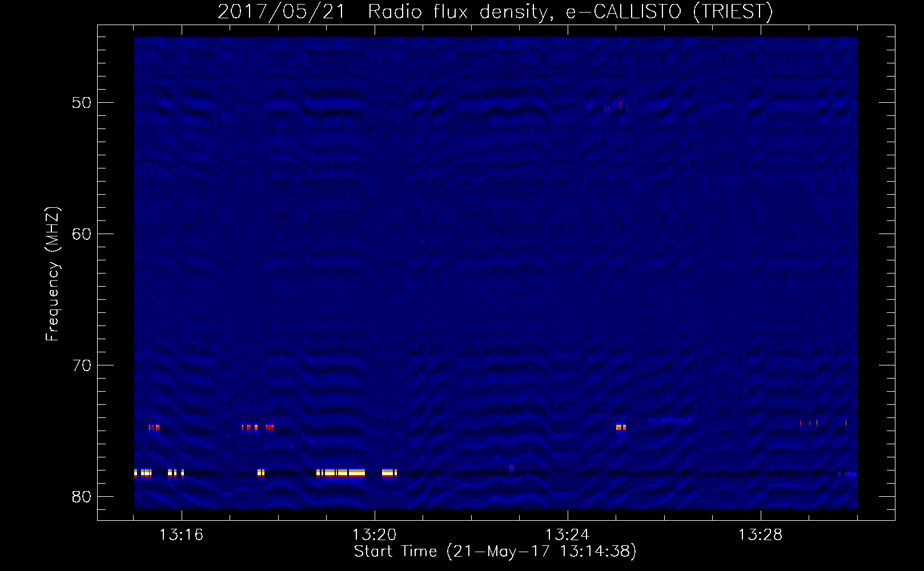Click the '13:24' time tick label

[x=567, y=534]
